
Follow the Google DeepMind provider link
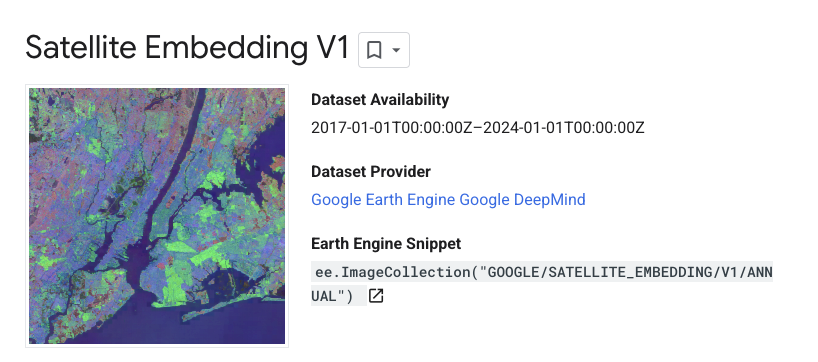coord(522,200)
